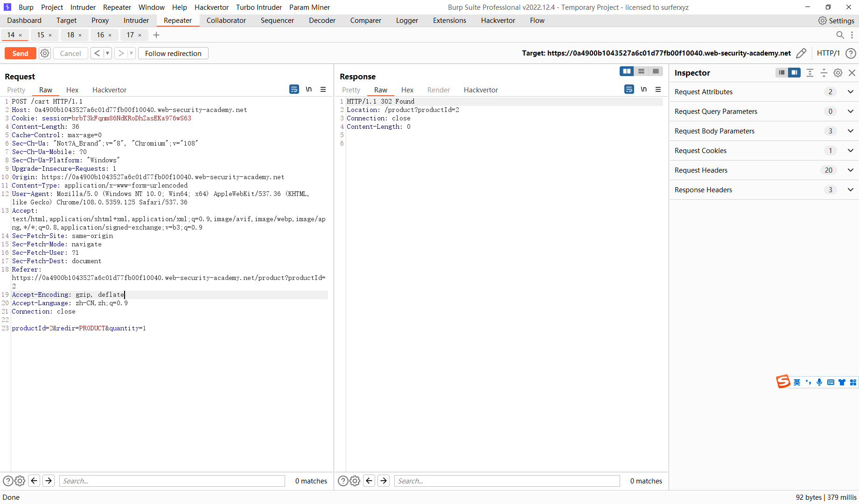This screenshot has width=859, height=504.
Task: Open the Turbo Intruder menu
Action: (x=259, y=7)
